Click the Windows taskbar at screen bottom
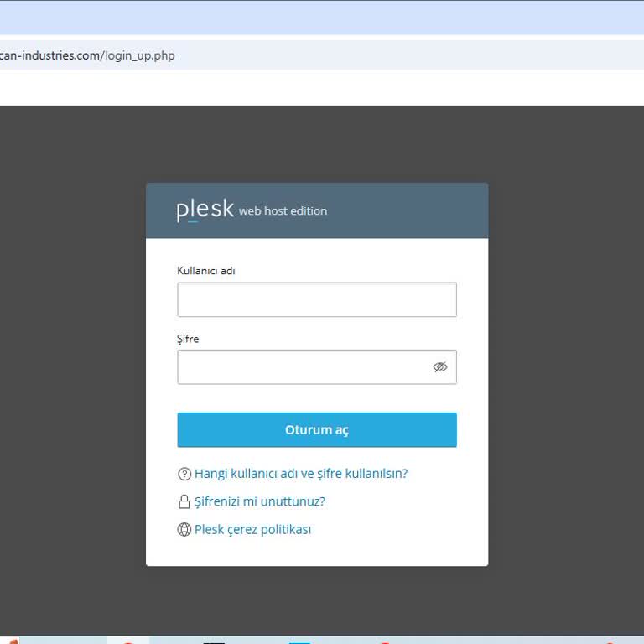This screenshot has width=644, height=644. [322, 640]
